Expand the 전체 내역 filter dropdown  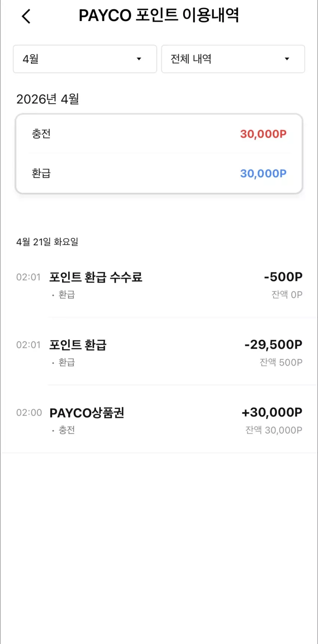coord(233,59)
